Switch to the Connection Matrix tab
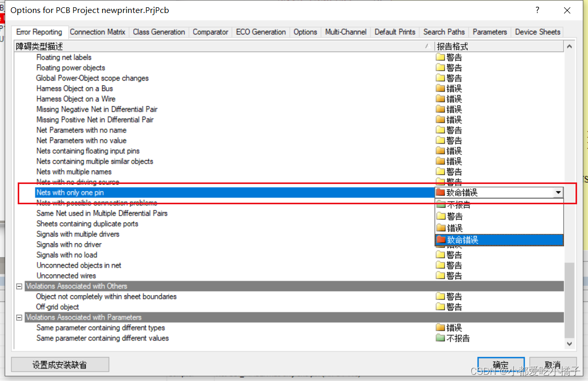The width and height of the screenshot is (588, 381). [x=97, y=32]
